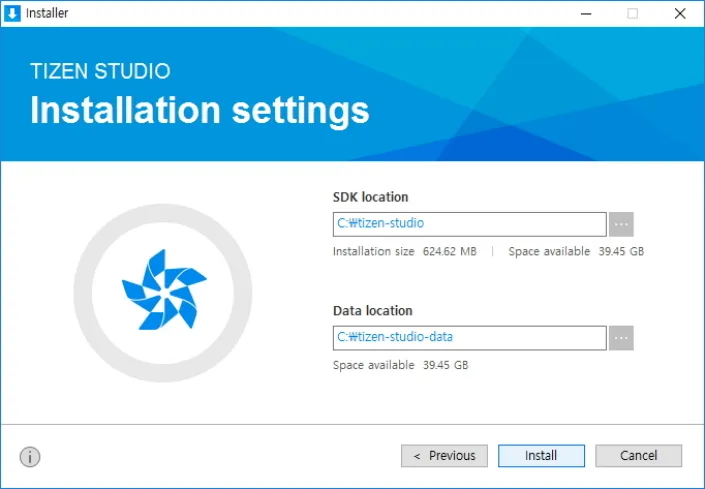Screen dimensions: 705x489
Task: Browse for SDK location with the ellipsis button
Action: 621,224
